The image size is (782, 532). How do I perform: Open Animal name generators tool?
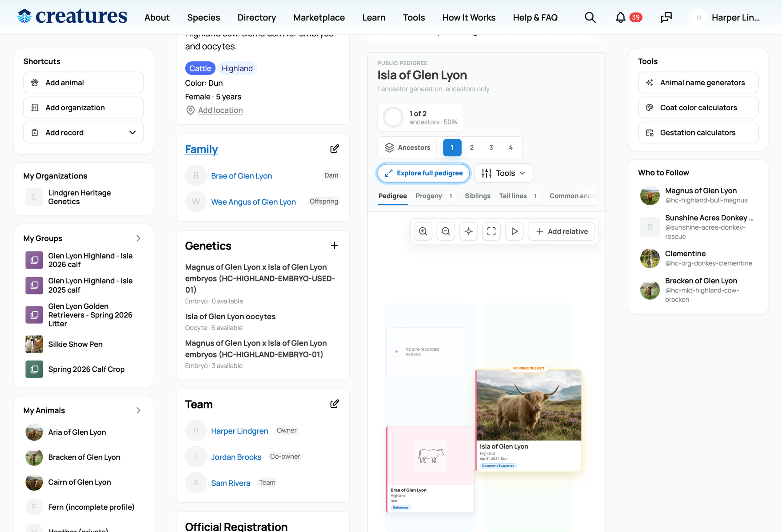pos(698,83)
